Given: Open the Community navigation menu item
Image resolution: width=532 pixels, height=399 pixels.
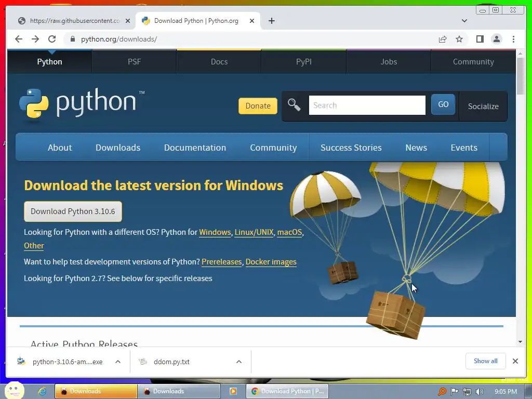Looking at the screenshot, I should pos(273,148).
